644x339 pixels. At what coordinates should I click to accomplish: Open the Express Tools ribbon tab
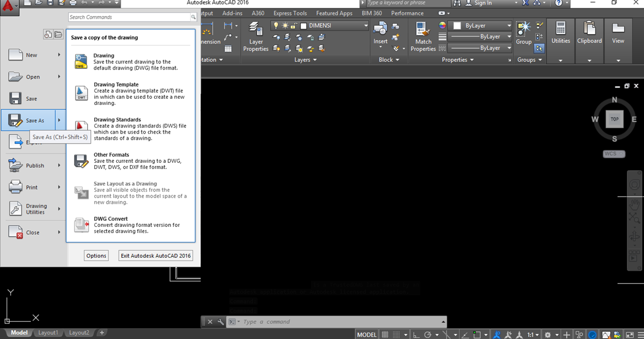290,13
